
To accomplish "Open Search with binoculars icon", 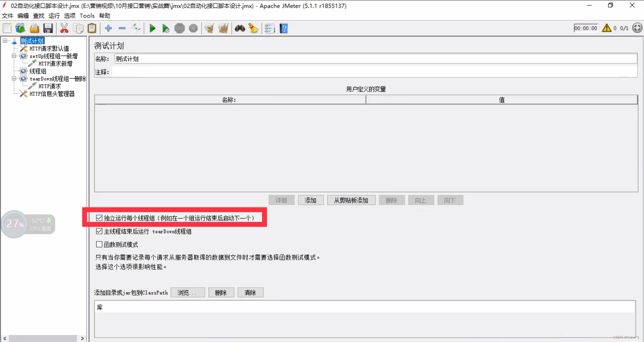I will tap(240, 28).
